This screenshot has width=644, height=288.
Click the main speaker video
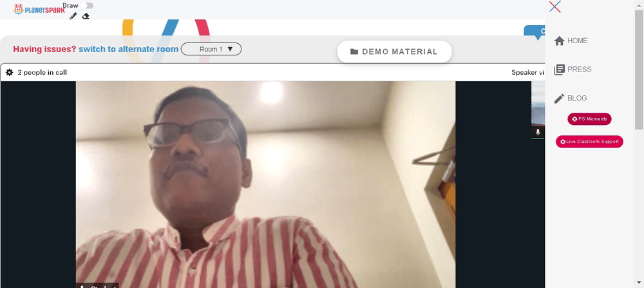pos(265,184)
